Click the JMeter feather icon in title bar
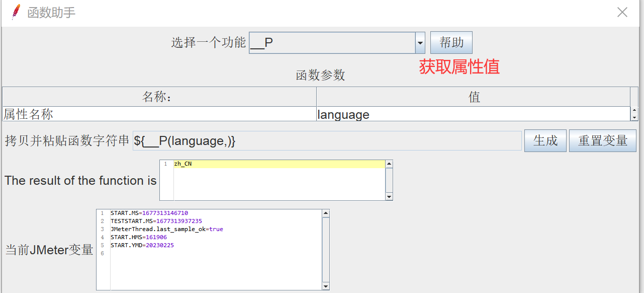Image resolution: width=644 pixels, height=293 pixels. coord(16,12)
